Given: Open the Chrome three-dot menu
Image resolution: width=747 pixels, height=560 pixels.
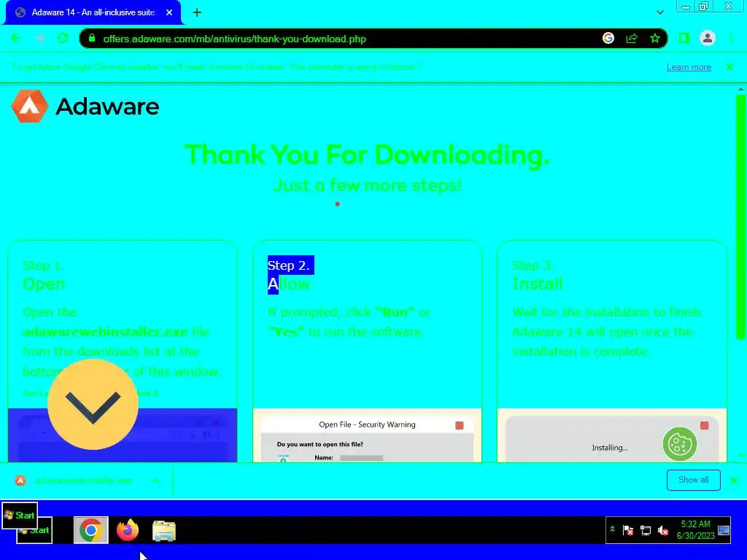Looking at the screenshot, I should [731, 38].
